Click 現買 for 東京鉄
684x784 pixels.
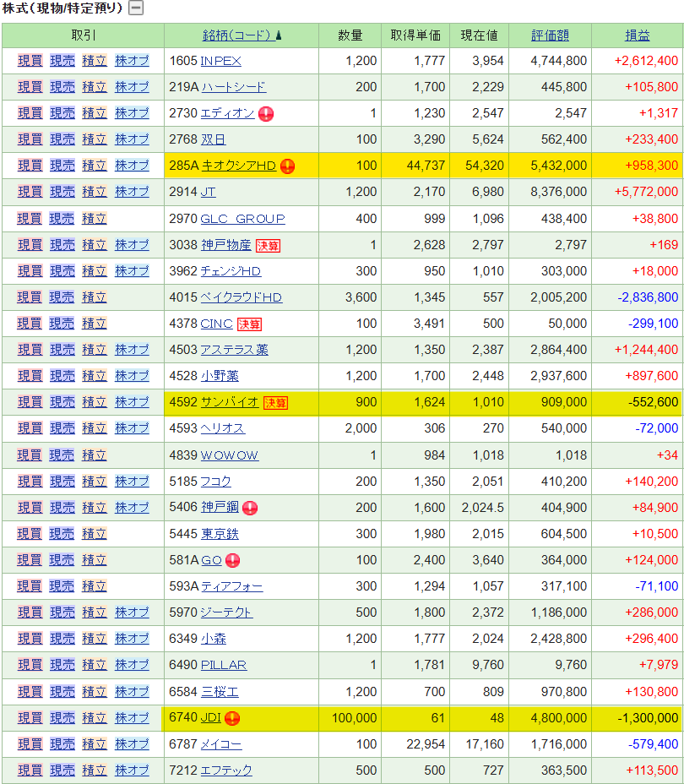tap(30, 534)
